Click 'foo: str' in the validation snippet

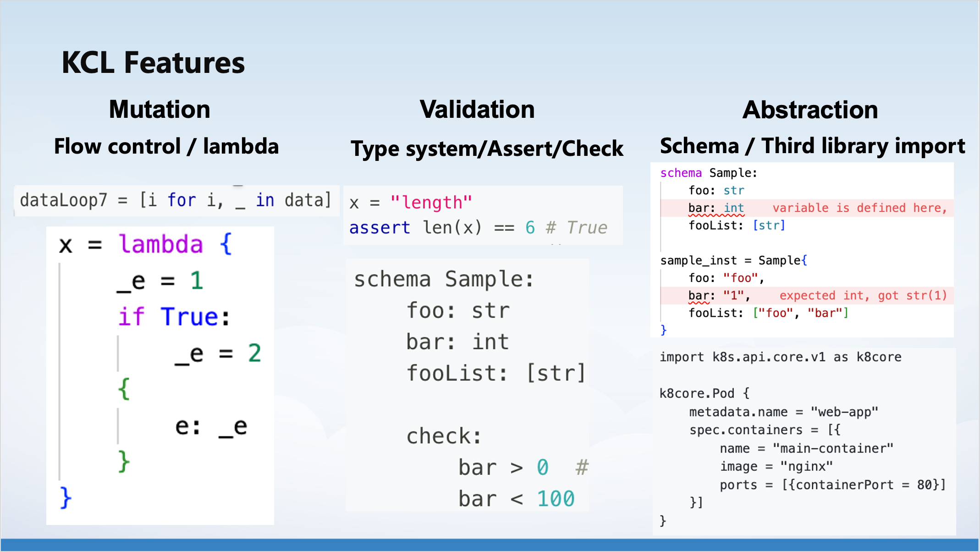[458, 310]
